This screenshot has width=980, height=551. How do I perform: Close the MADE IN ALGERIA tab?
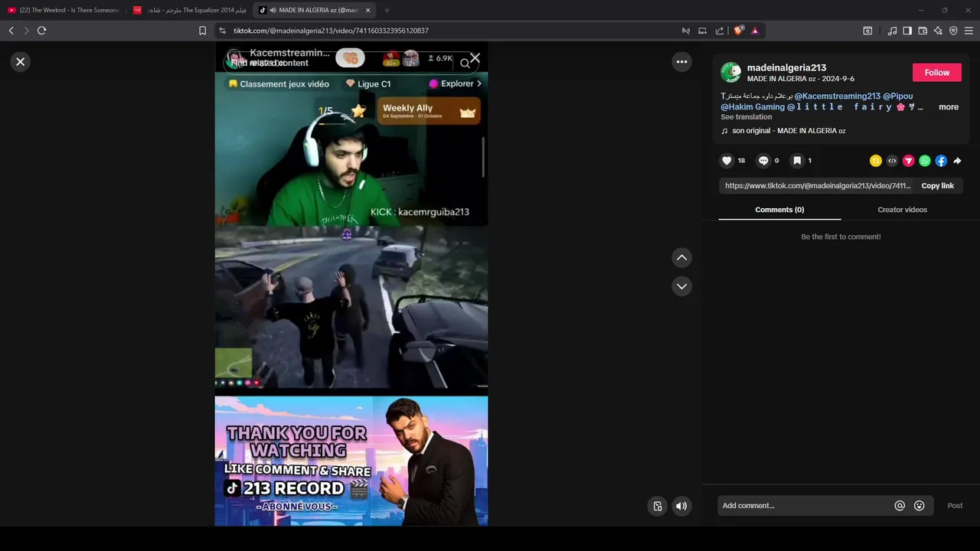click(x=367, y=10)
